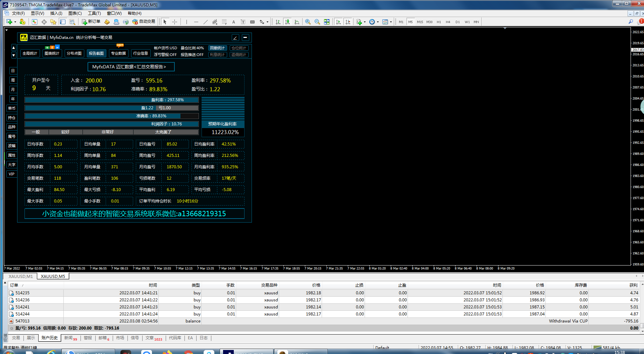The width and height of the screenshot is (644, 354).
Task: Open the 图表(C) menu
Action: coord(75,13)
